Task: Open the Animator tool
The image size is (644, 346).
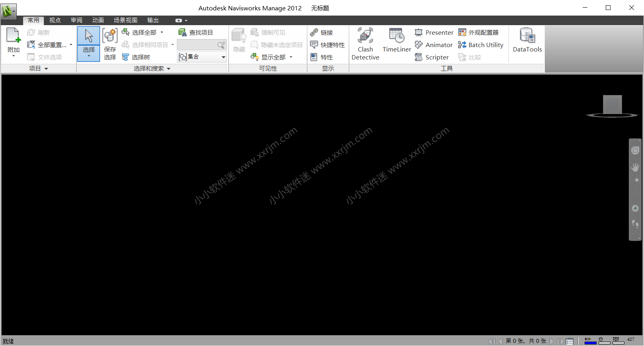Action: pyautogui.click(x=434, y=45)
